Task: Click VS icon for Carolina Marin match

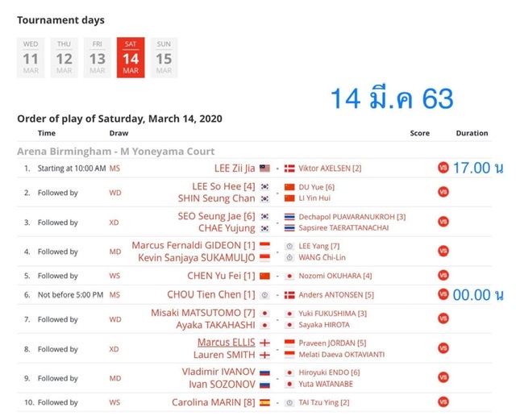Action: (443, 401)
